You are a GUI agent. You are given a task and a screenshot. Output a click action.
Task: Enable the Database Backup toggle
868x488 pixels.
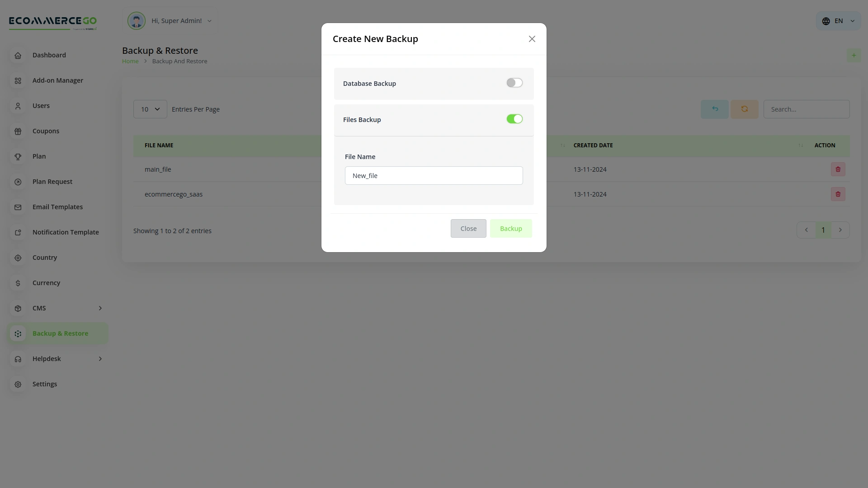[514, 83]
